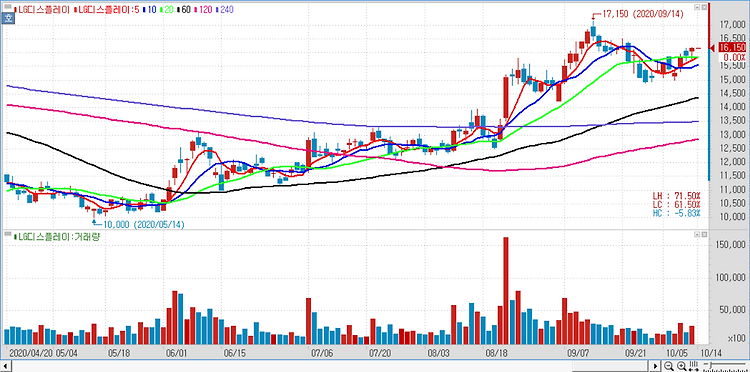Click the 100,000 volume axis label
Viewport: 750px width, 372px height.
click(731, 278)
